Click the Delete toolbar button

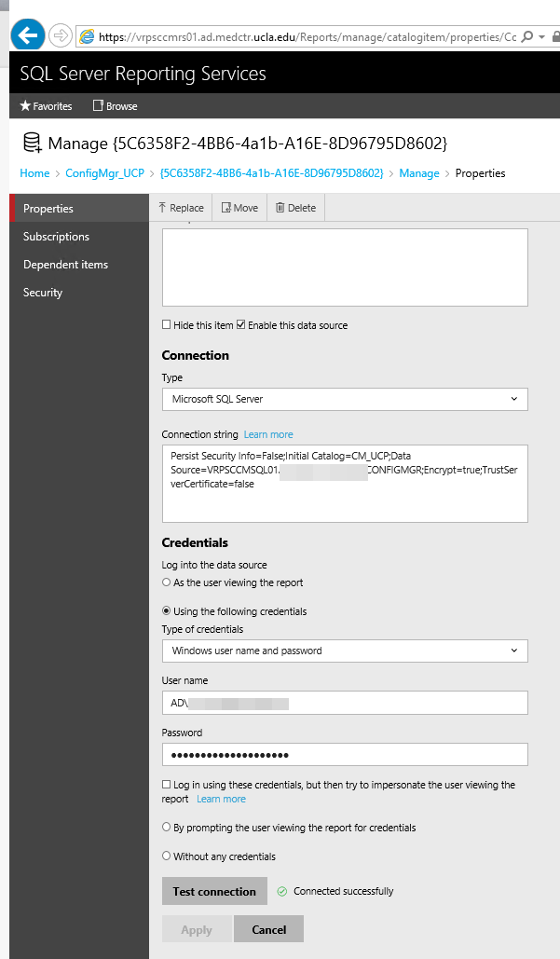point(296,208)
